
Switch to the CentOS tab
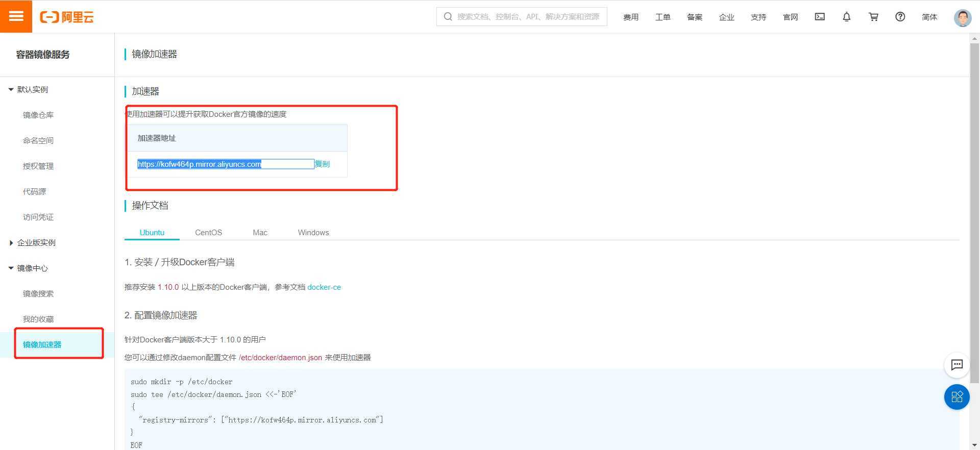208,232
